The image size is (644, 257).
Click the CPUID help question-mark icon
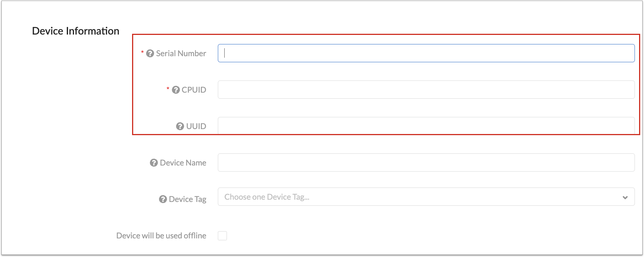[176, 90]
